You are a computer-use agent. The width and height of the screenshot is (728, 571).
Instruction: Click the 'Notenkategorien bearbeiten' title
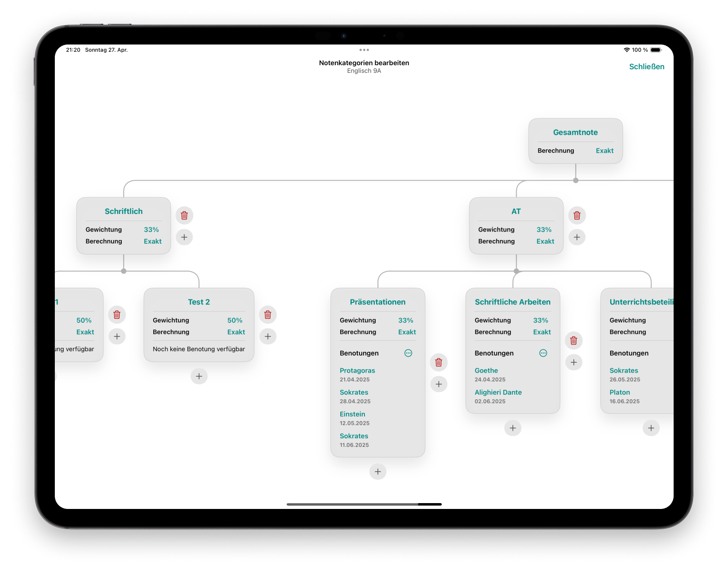(364, 63)
